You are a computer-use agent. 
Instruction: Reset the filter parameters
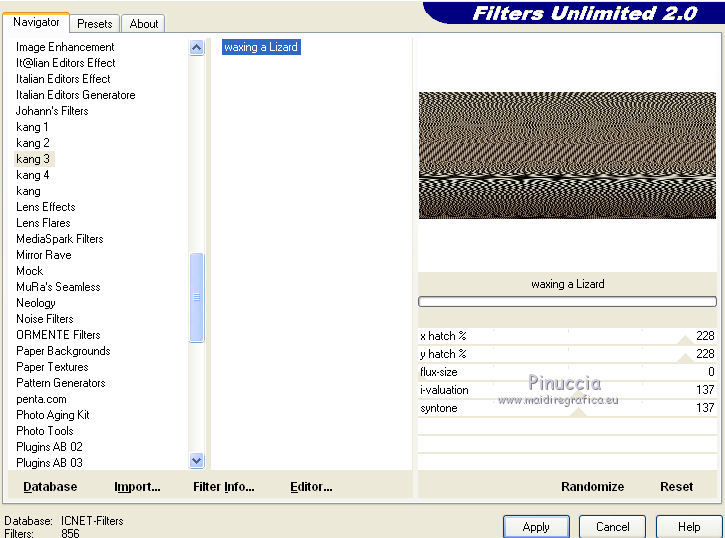click(676, 487)
